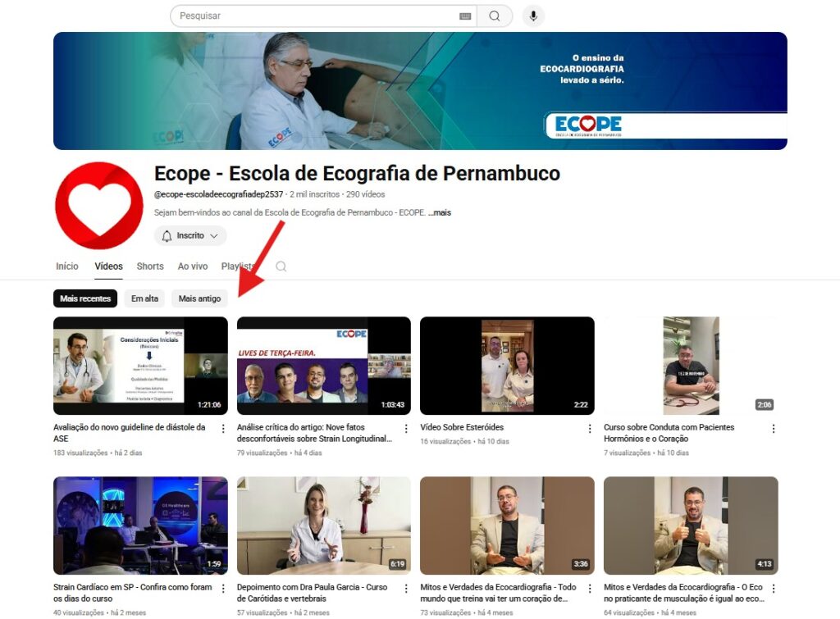840x619 pixels.
Task: Open the virtual keyboard icon in search
Action: 465,16
